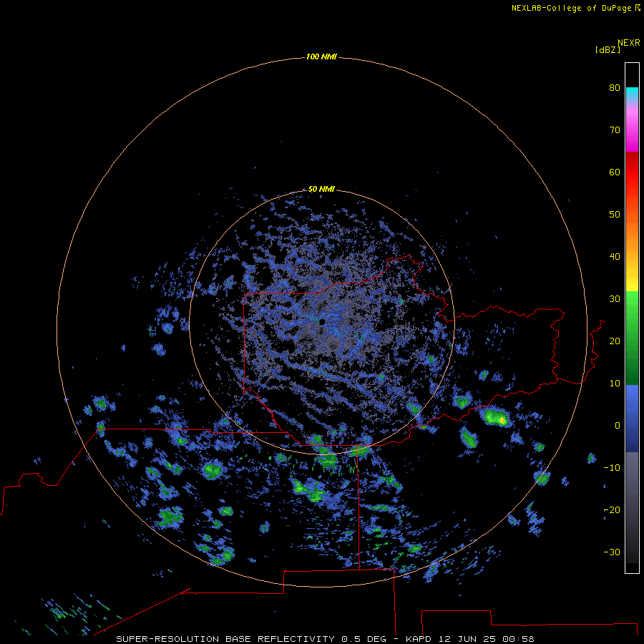Click the dBZ legend unit label
Screen dimensions: 644x644
coord(608,49)
